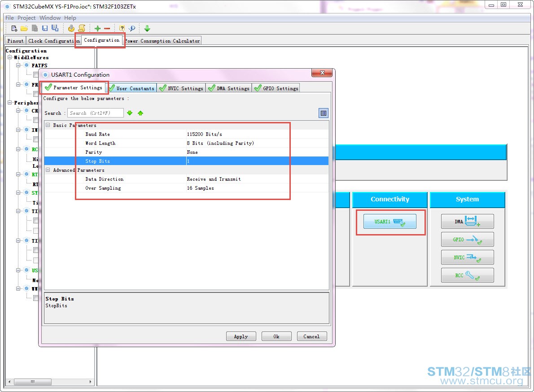This screenshot has height=392, width=534.
Task: Collapse the green SY peripheral node
Action: (18, 192)
